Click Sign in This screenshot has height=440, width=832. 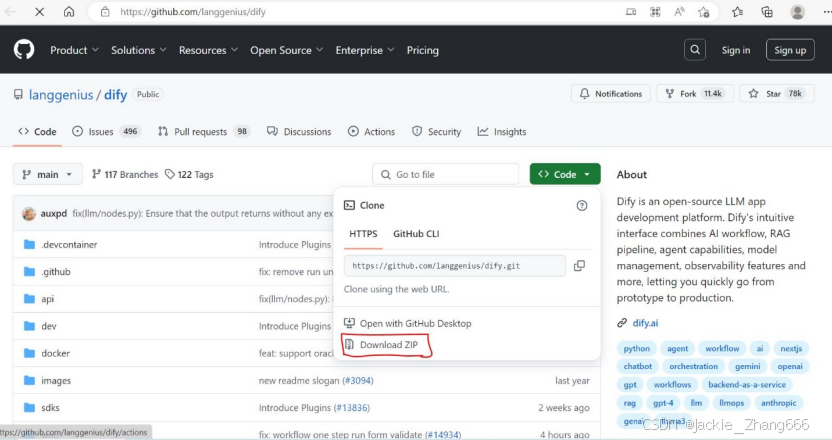[735, 50]
